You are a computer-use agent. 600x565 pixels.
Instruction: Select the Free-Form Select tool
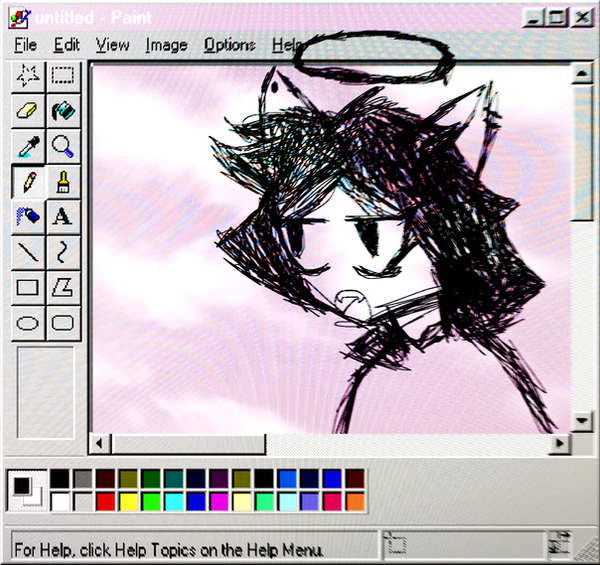pos(28,76)
